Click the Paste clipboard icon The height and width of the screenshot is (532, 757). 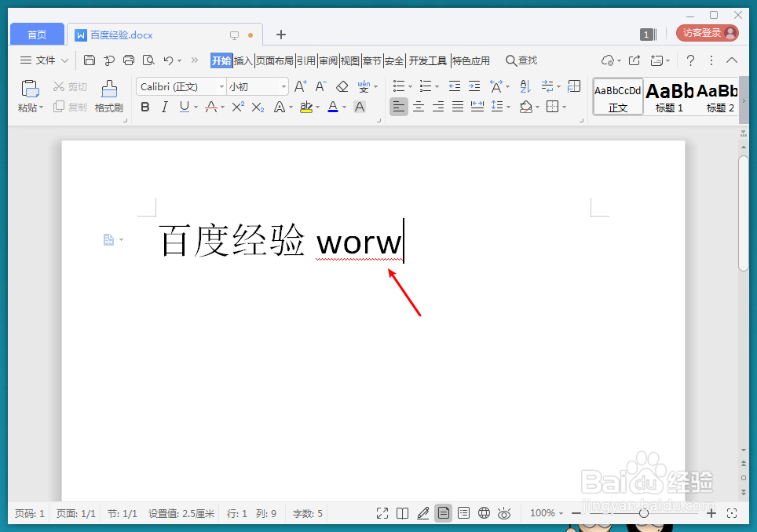30,89
